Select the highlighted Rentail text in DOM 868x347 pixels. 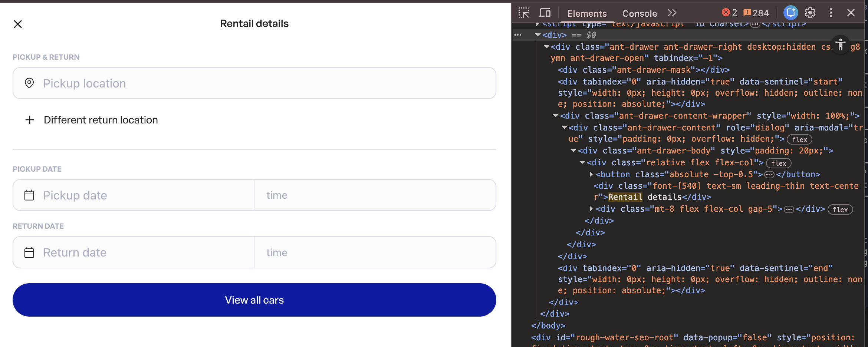[625, 197]
